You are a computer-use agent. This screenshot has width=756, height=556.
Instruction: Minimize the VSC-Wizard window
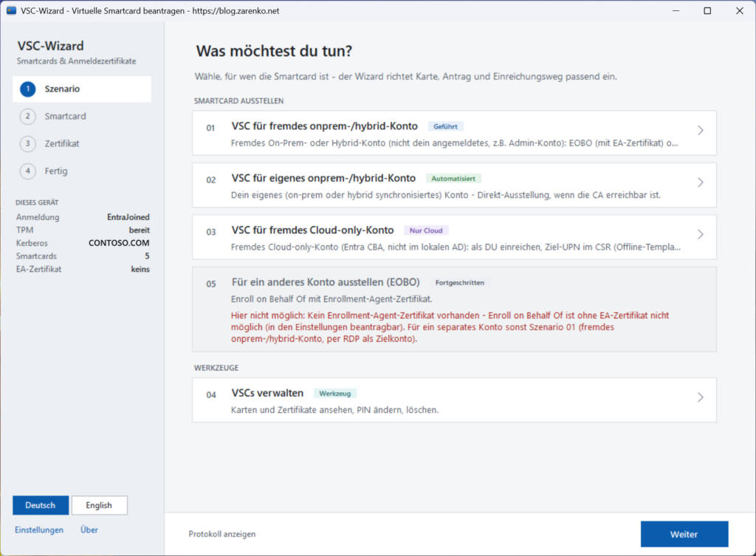point(676,10)
